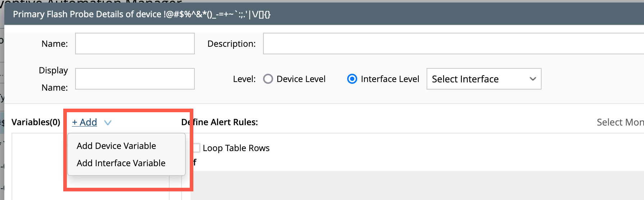
Task: Select the Interface Level radio button
Action: point(352,79)
